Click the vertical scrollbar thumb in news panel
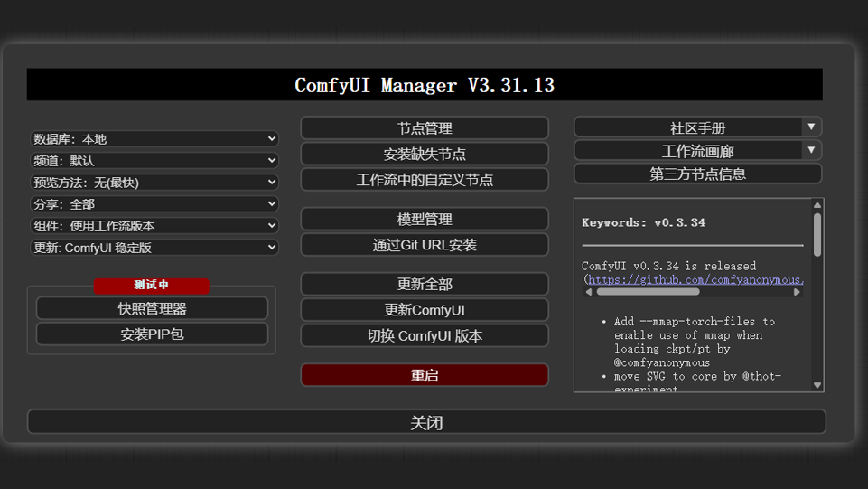Screen dimensions: 868x489 coord(817,234)
